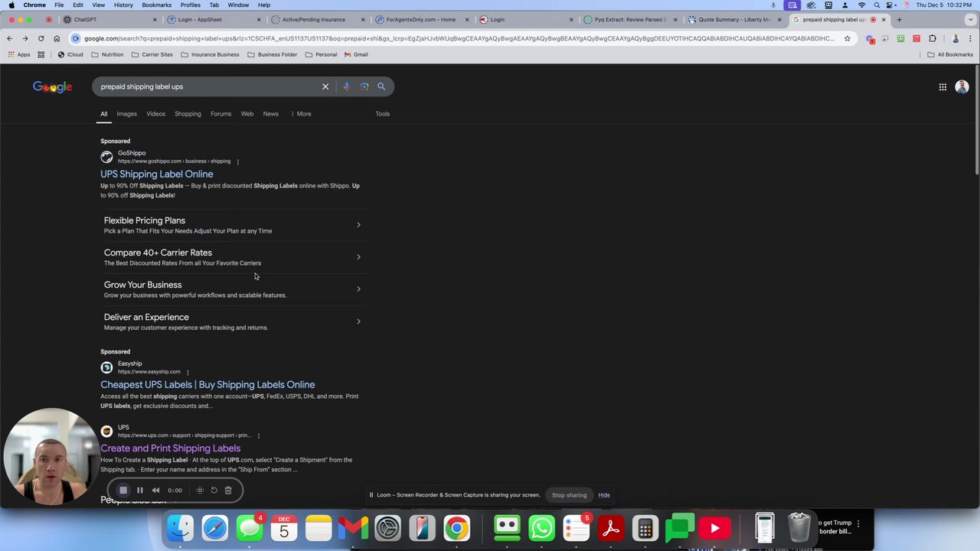This screenshot has height=551, width=980.
Task: Open UPS Shipping Label Online ad link
Action: (x=157, y=174)
